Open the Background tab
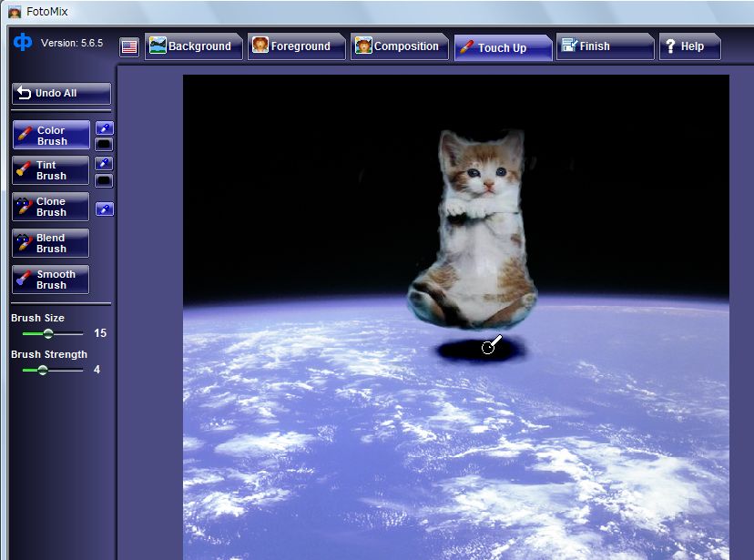The width and height of the screenshot is (754, 560). coord(193,46)
